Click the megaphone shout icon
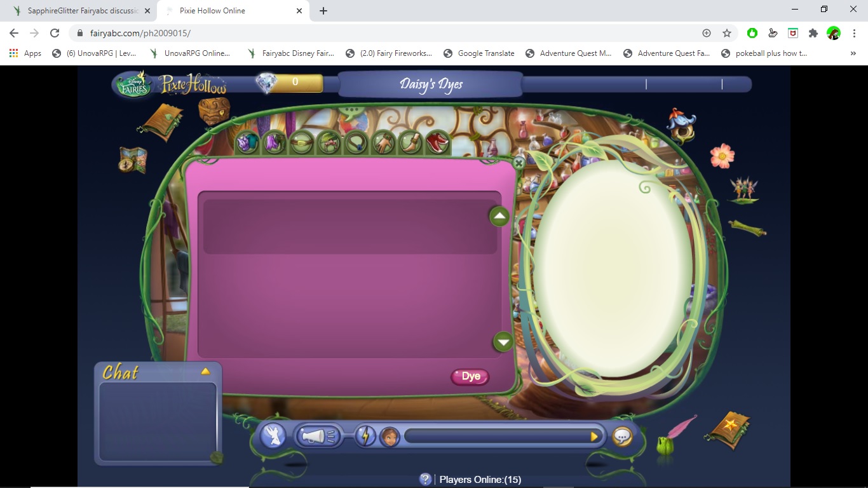 pyautogui.click(x=318, y=436)
